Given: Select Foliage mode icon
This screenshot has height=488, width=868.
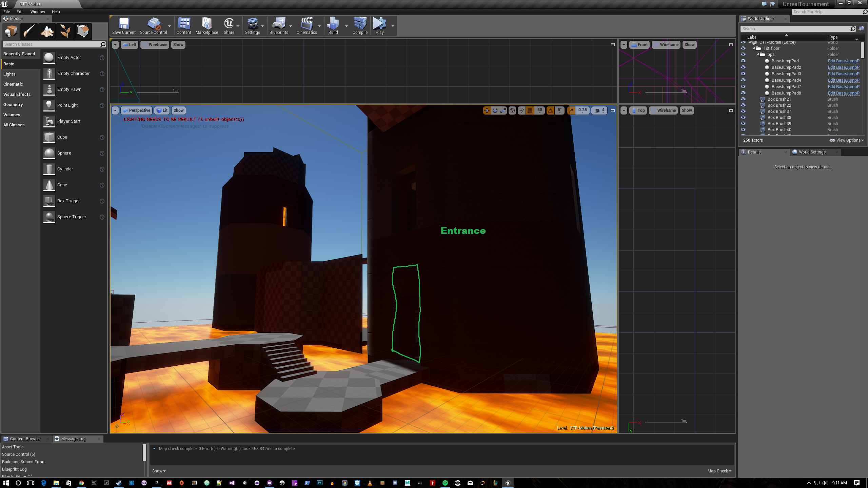Looking at the screenshot, I should 65,31.
